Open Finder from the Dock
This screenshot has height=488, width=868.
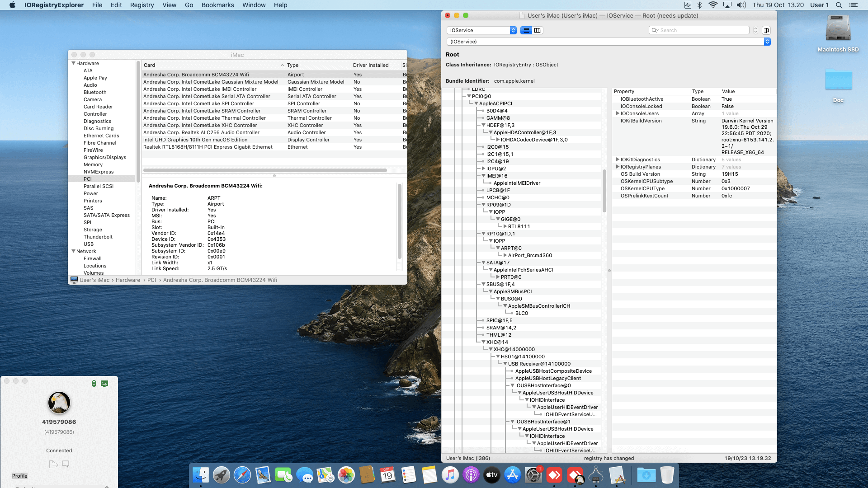tap(201, 475)
